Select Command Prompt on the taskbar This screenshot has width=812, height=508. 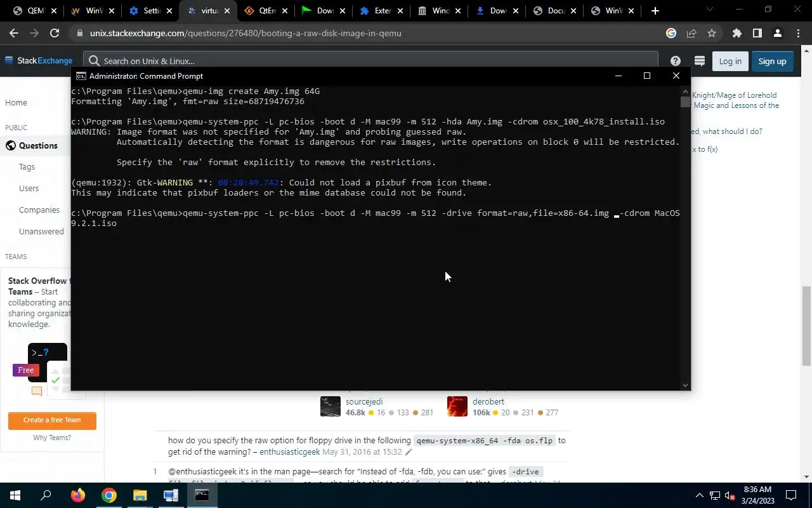pyautogui.click(x=202, y=495)
